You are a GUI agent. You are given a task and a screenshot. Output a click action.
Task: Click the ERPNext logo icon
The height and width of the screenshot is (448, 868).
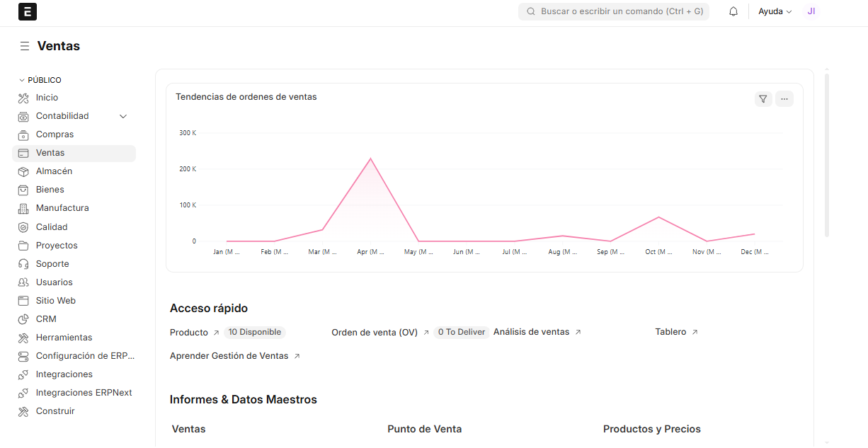coord(27,11)
